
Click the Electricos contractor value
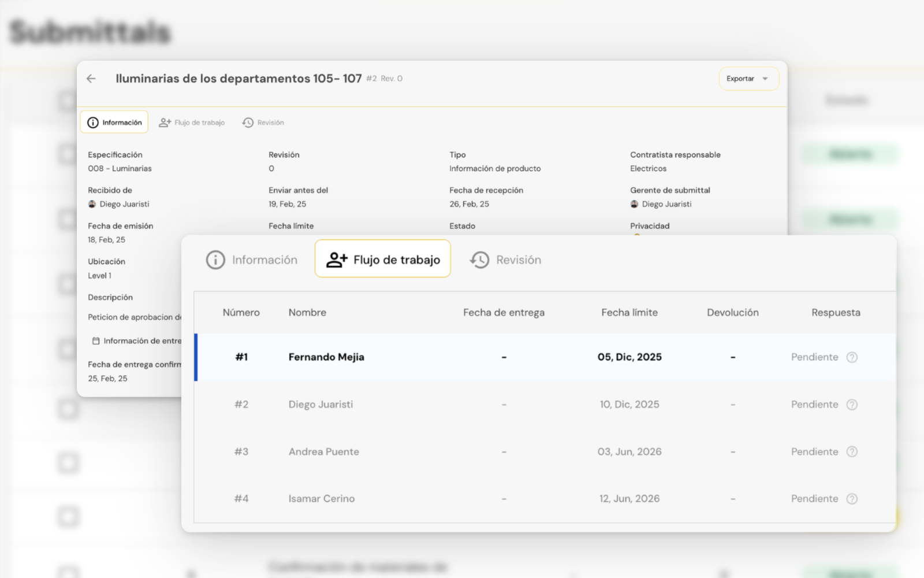pos(648,169)
